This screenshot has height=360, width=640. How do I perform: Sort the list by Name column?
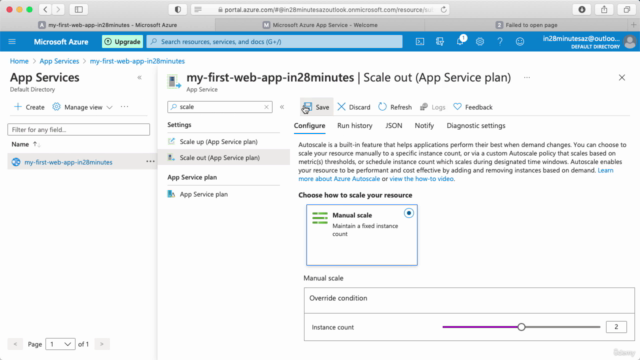(x=25, y=144)
